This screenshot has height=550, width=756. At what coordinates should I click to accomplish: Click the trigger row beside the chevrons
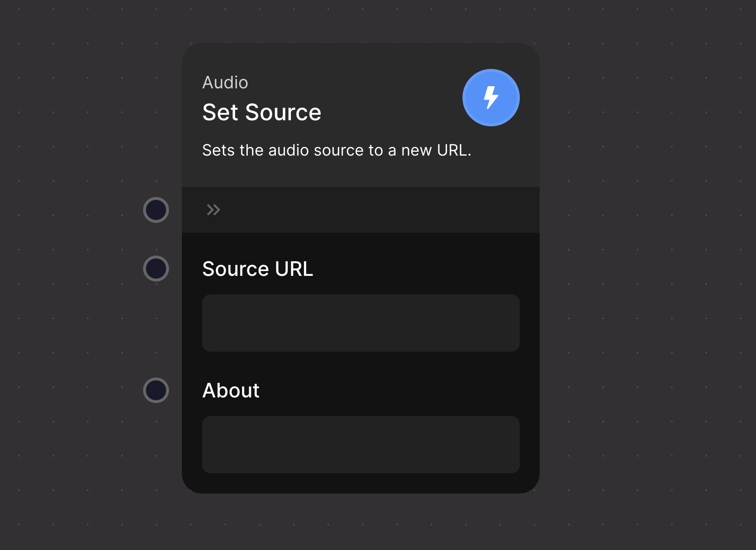point(366,210)
